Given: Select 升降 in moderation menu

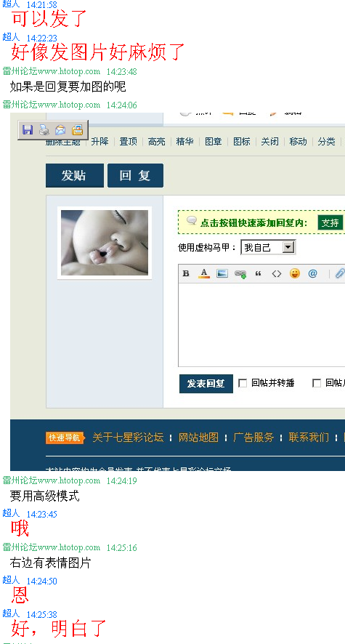Looking at the screenshot, I should tap(100, 142).
